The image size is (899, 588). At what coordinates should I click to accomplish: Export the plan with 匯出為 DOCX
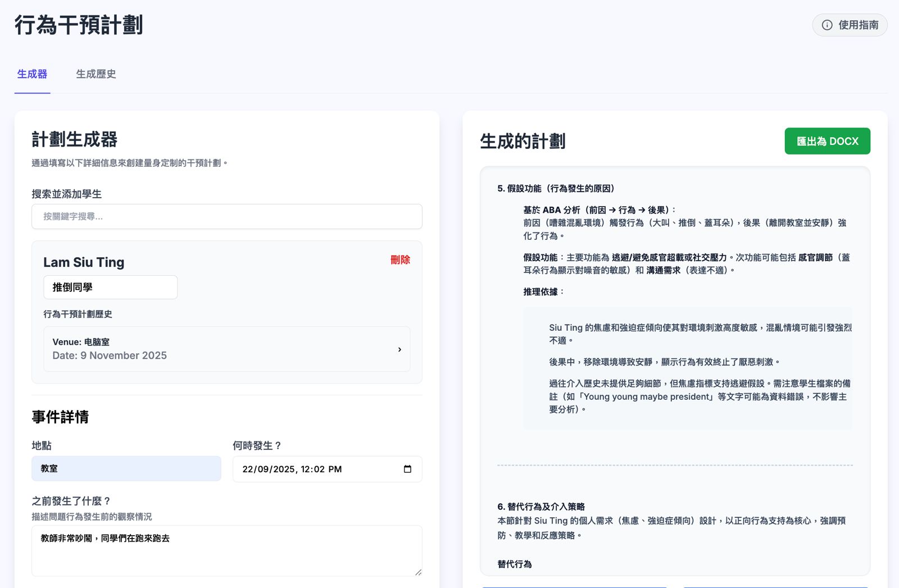pos(827,142)
